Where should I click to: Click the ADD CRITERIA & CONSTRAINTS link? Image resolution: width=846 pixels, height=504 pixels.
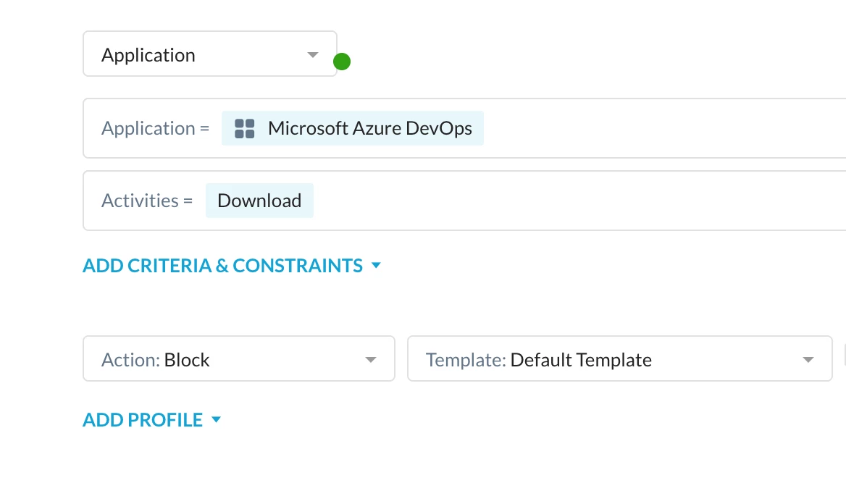pyautogui.click(x=222, y=266)
